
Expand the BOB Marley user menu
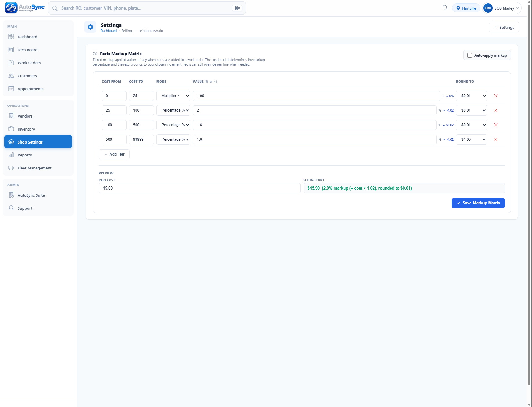(x=502, y=8)
